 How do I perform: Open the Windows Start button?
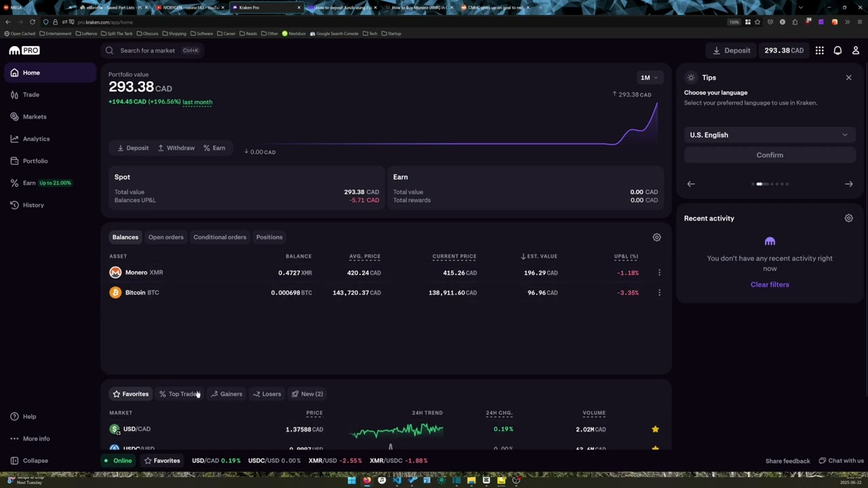[351, 481]
